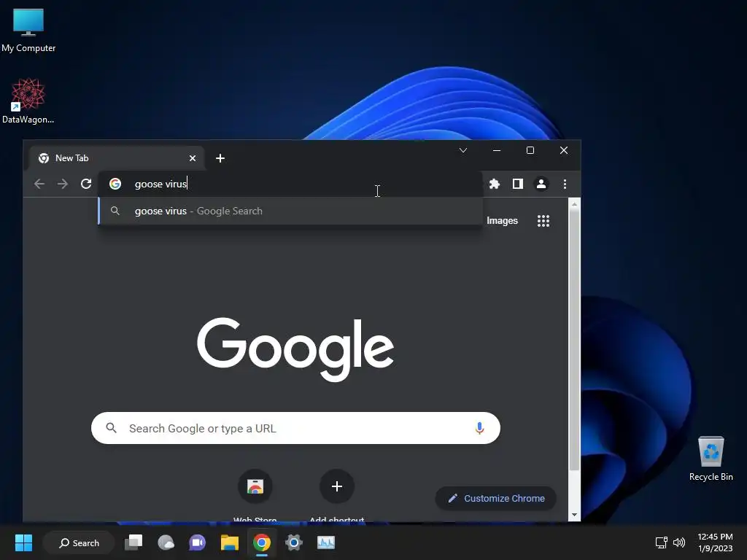Screen dimensions: 747x560
Task: Click the Add shortcut plus tile
Action: [x=337, y=486]
